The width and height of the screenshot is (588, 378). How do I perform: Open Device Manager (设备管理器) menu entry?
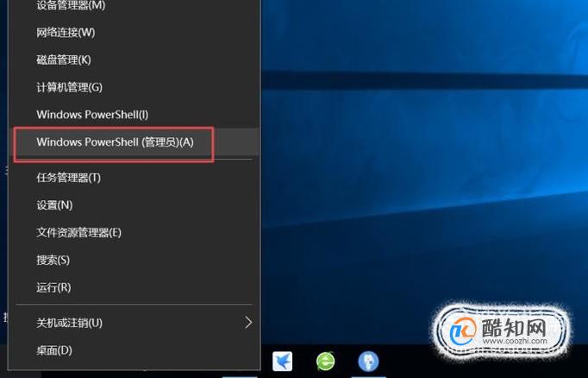pyautogui.click(x=134, y=6)
